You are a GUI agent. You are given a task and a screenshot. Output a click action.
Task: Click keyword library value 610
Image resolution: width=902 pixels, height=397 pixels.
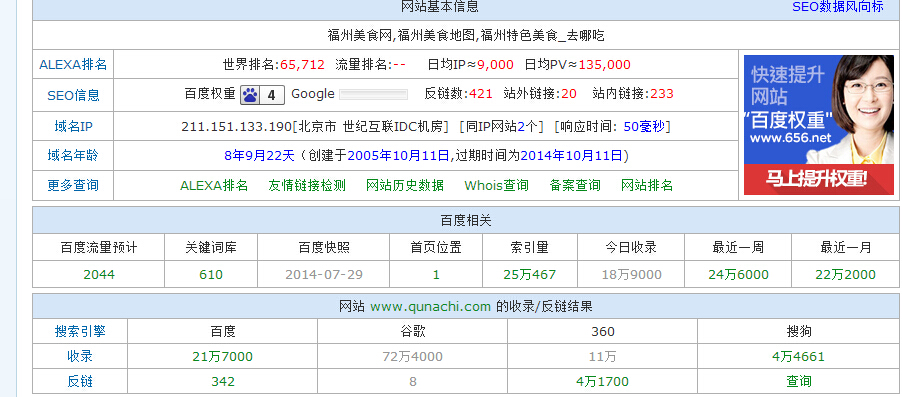[x=211, y=274]
